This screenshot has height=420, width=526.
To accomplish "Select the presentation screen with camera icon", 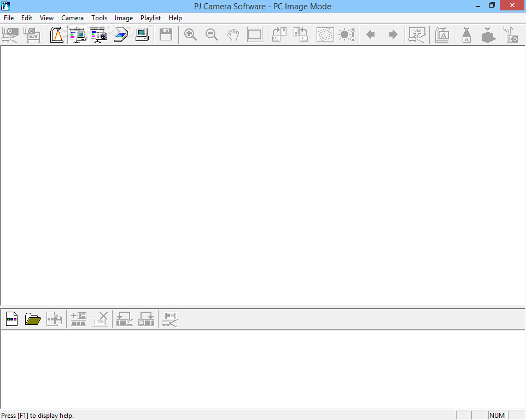I will click(x=99, y=34).
